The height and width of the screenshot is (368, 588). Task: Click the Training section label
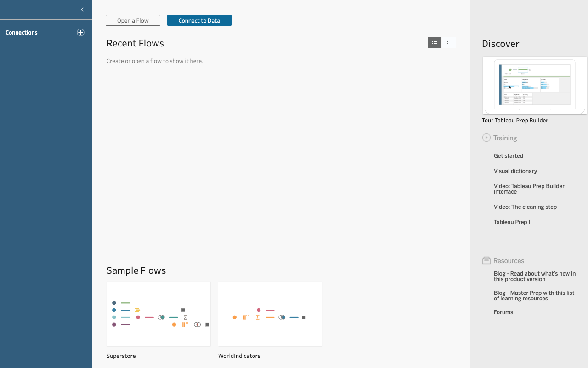click(x=505, y=138)
